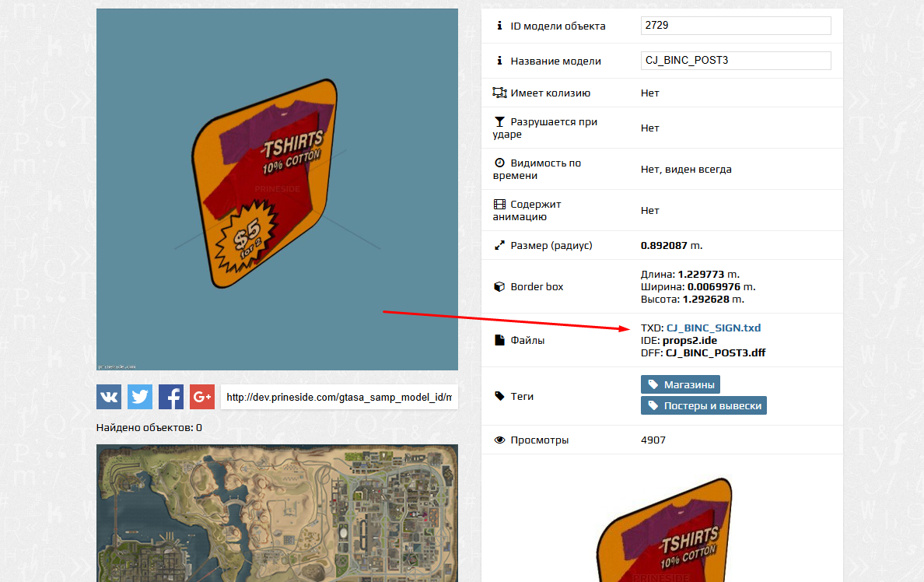This screenshot has height=582, width=924.
Task: Click the San Andreas map image
Action: coord(277,514)
